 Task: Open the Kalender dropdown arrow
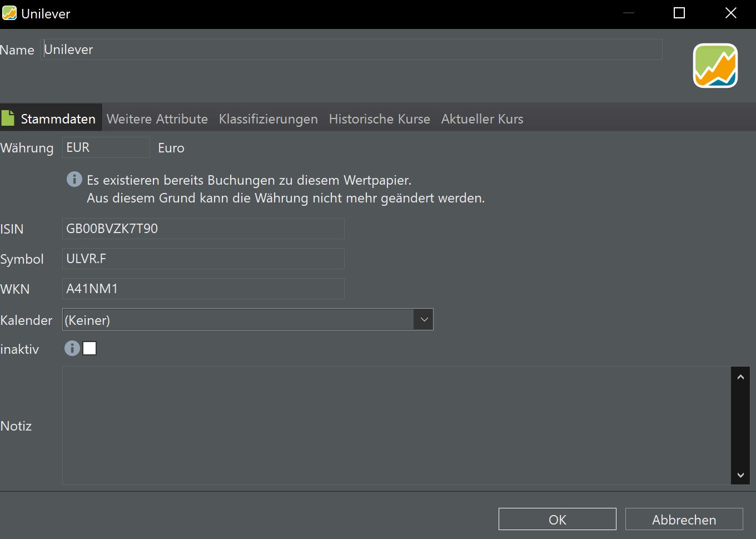tap(424, 320)
